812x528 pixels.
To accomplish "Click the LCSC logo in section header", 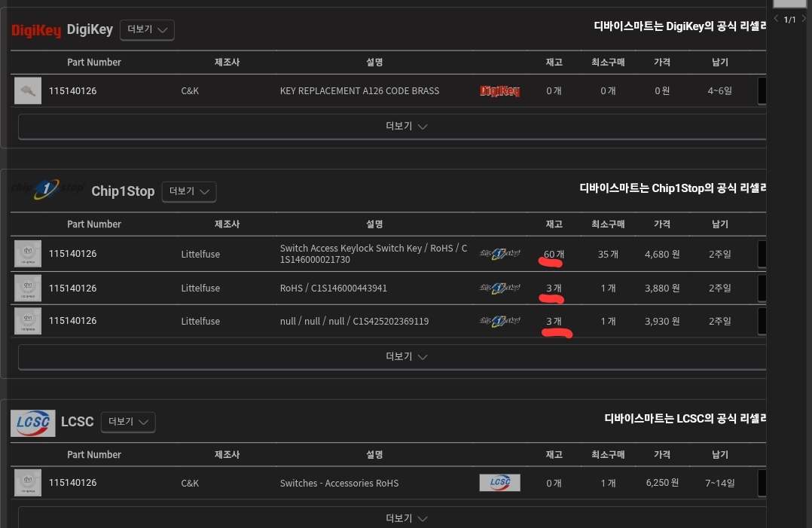I will click(33, 422).
